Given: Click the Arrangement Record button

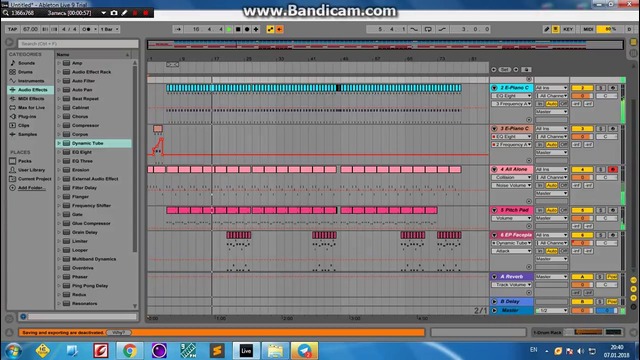Looking at the screenshot, I should pyautogui.click(x=247, y=29).
